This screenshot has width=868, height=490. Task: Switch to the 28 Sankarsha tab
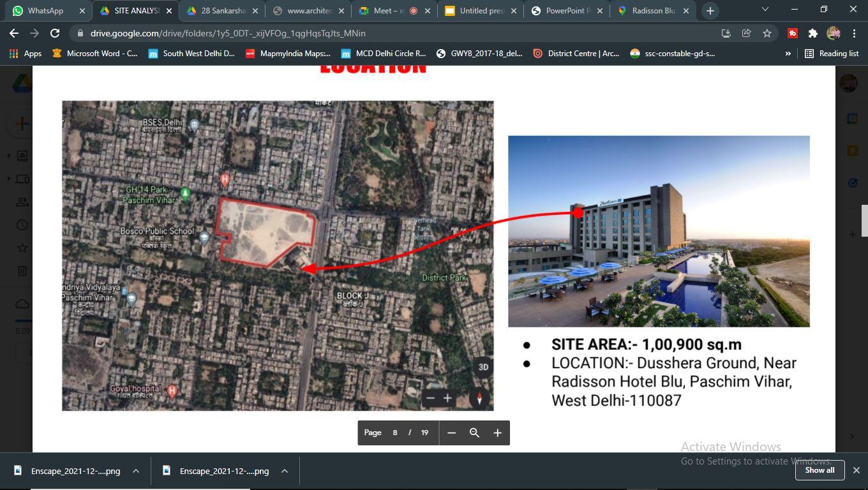coord(221,11)
